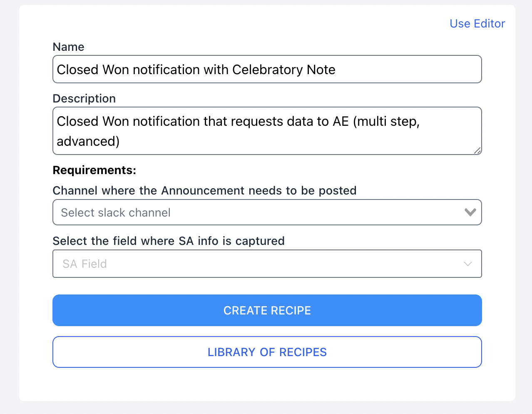Screen dimensions: 532x414
Task: Click the Use Editor link
Action: coord(477,24)
